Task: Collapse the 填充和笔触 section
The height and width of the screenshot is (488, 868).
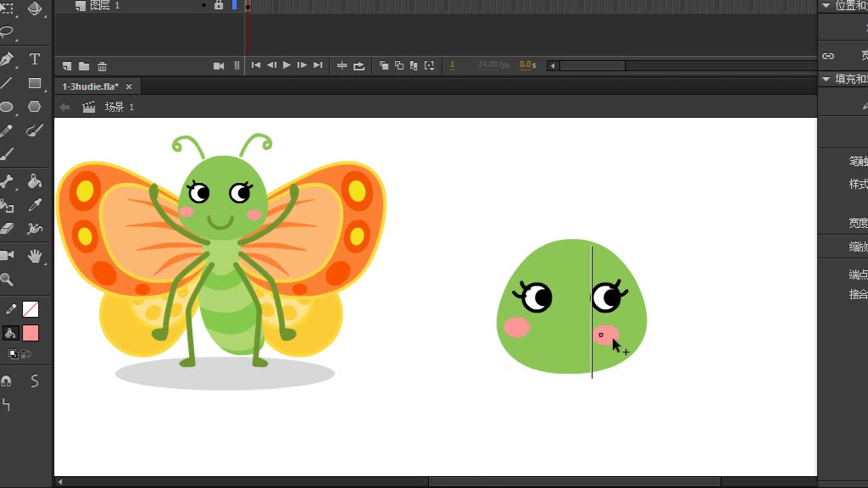Action: pyautogui.click(x=826, y=79)
